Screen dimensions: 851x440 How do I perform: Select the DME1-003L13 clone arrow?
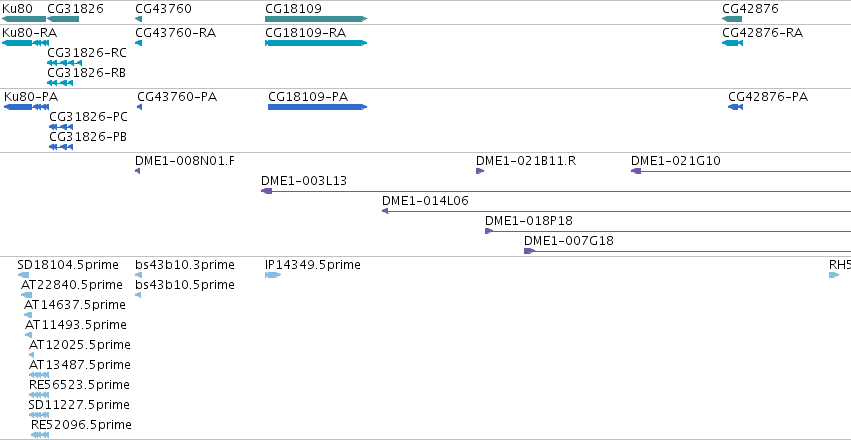[267, 191]
